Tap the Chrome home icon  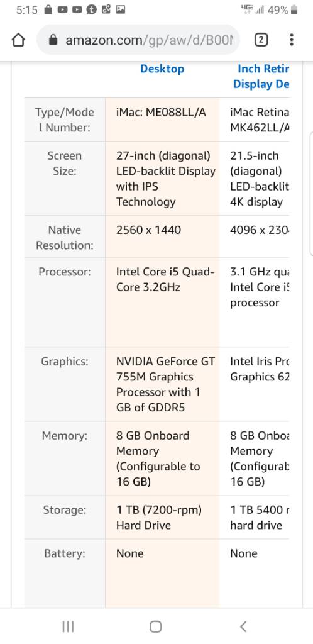pos(18,40)
